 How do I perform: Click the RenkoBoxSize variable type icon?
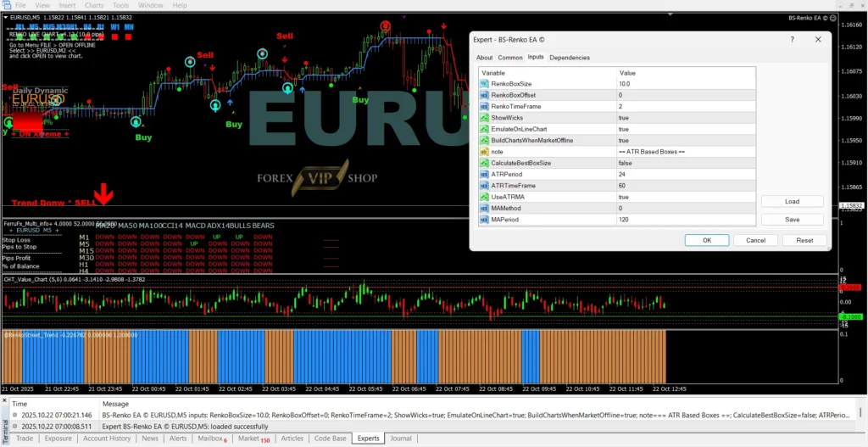pyautogui.click(x=486, y=84)
